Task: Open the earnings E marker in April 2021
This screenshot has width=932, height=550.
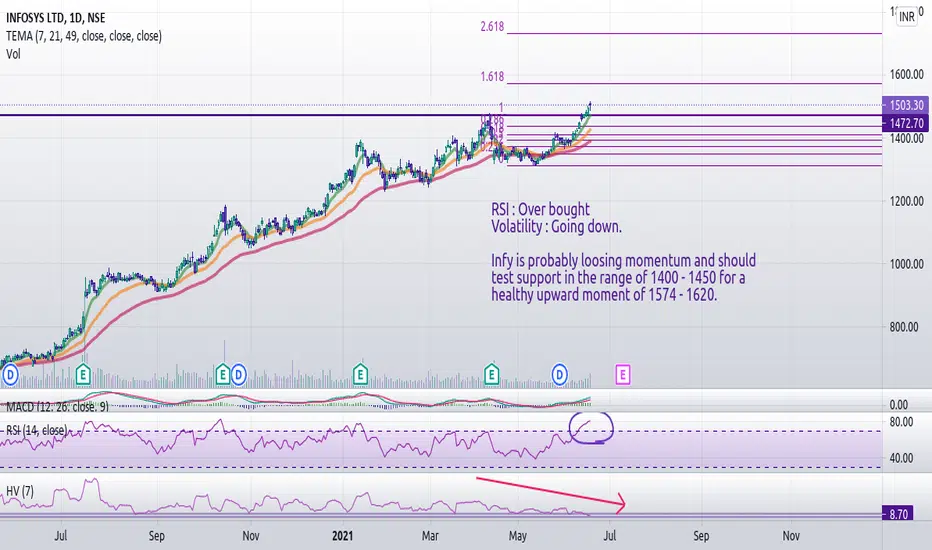Action: coord(491,375)
